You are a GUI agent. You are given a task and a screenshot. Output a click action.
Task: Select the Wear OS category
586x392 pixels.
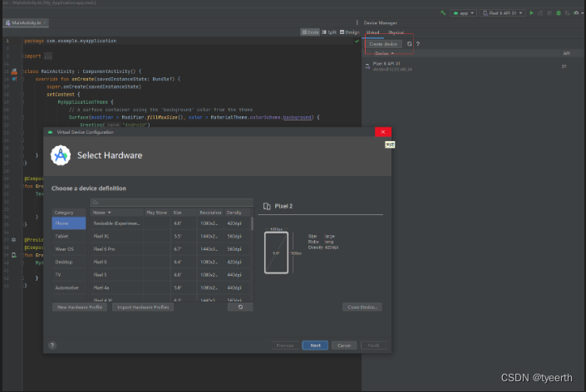(69, 249)
